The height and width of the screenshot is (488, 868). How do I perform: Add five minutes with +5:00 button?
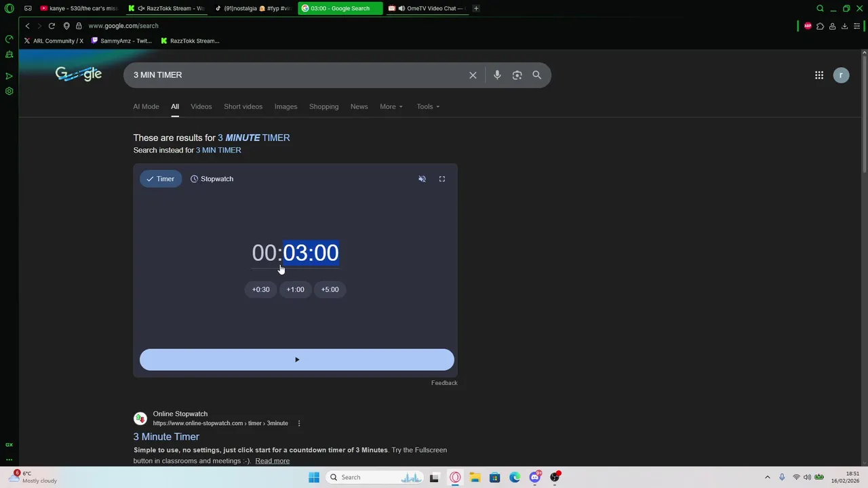point(330,289)
